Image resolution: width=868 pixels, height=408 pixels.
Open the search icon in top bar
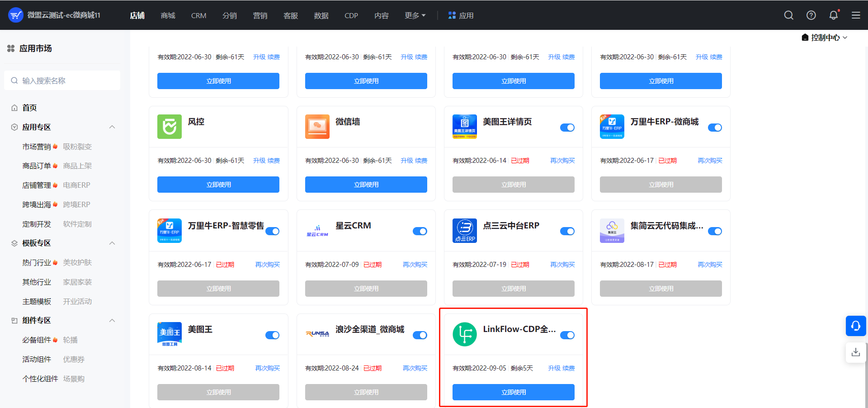pos(789,15)
